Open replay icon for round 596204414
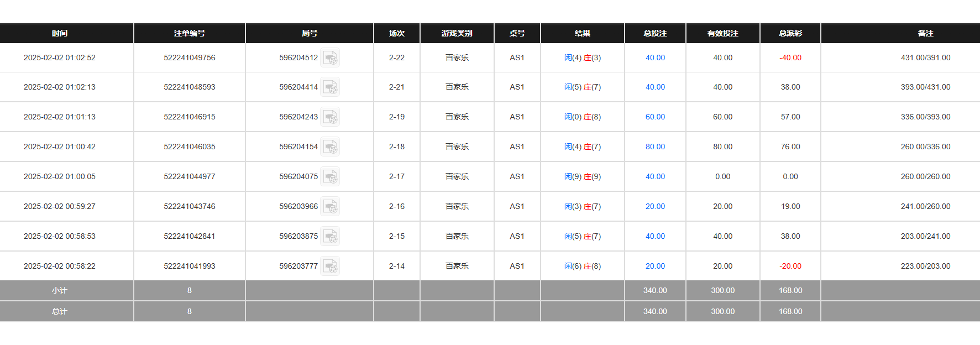 pyautogui.click(x=330, y=87)
